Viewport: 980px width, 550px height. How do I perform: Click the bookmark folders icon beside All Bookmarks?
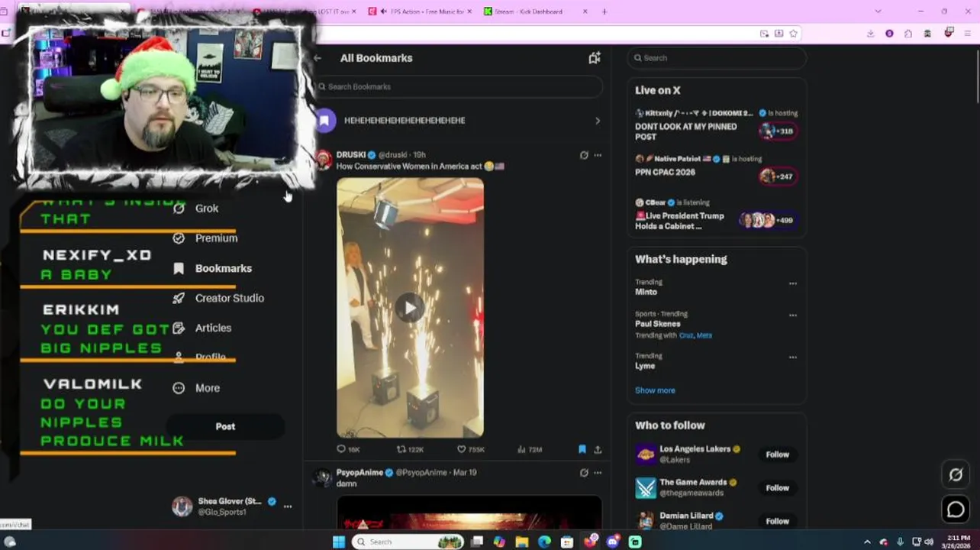click(595, 58)
